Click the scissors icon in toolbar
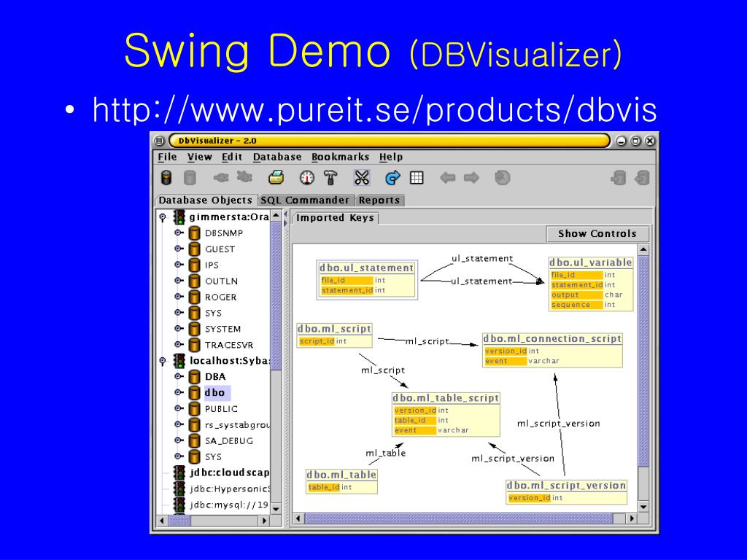Image resolution: width=747 pixels, height=560 pixels. click(362, 178)
